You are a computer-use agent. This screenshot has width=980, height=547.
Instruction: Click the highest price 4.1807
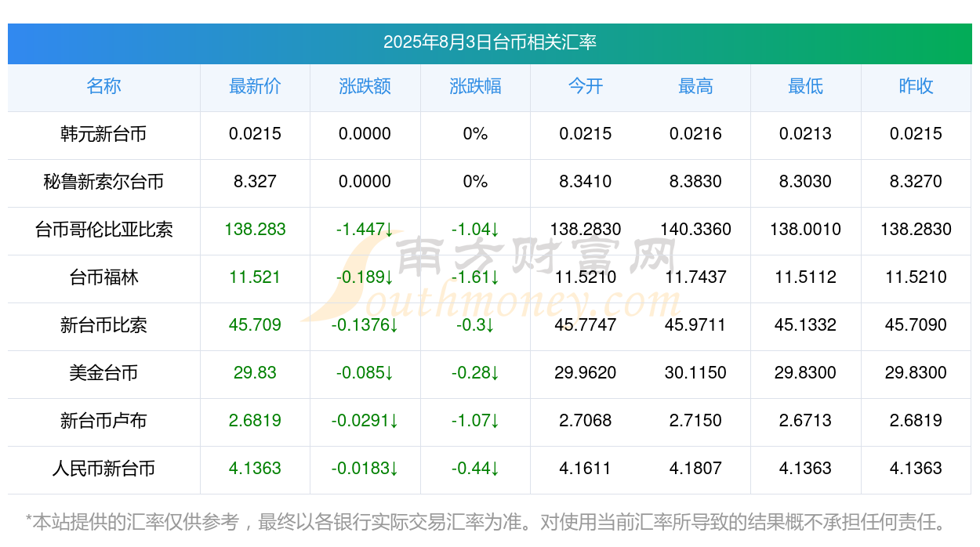pos(695,469)
